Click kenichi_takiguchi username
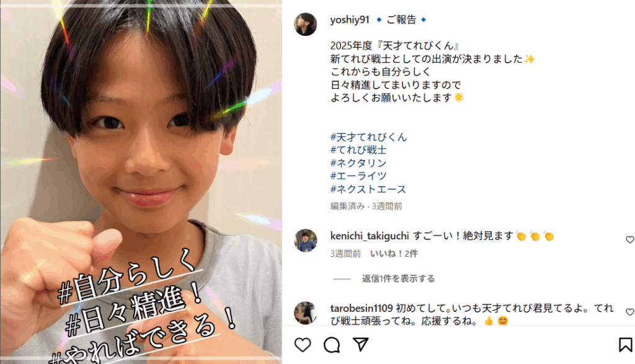The image size is (635, 364). [x=370, y=236]
